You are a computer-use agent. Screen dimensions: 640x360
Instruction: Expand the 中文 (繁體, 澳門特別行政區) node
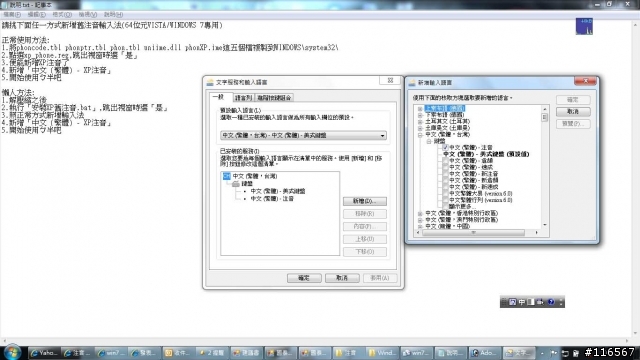click(x=420, y=220)
